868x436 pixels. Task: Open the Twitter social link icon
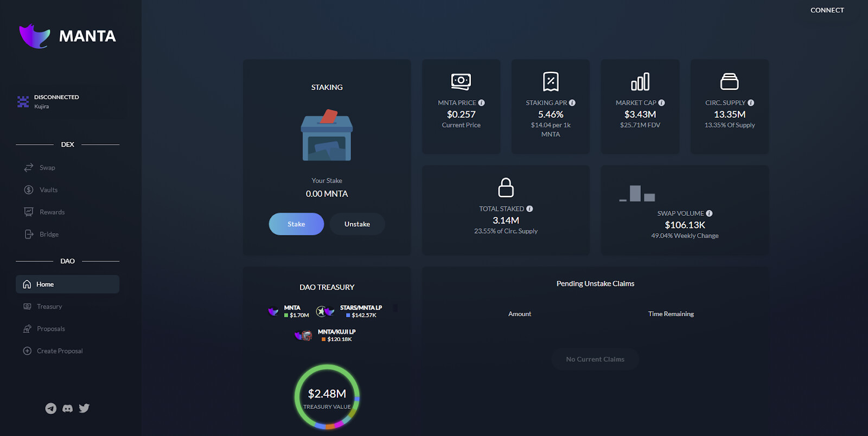click(x=84, y=408)
